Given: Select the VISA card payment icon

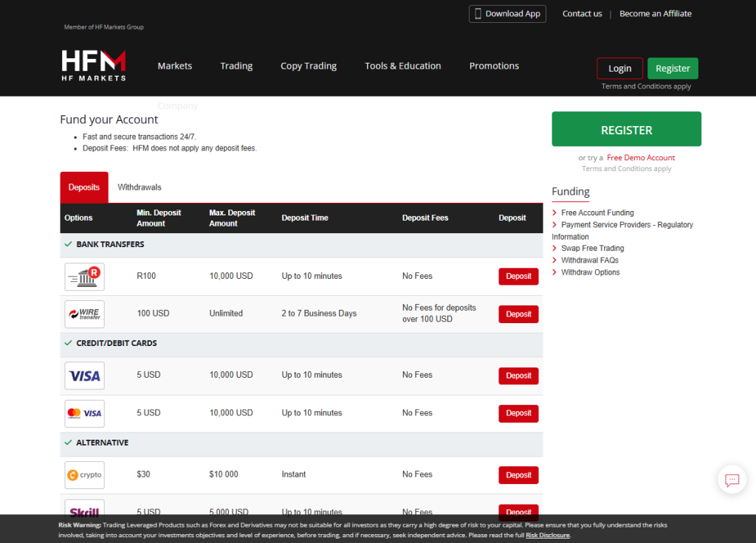Looking at the screenshot, I should click(83, 376).
